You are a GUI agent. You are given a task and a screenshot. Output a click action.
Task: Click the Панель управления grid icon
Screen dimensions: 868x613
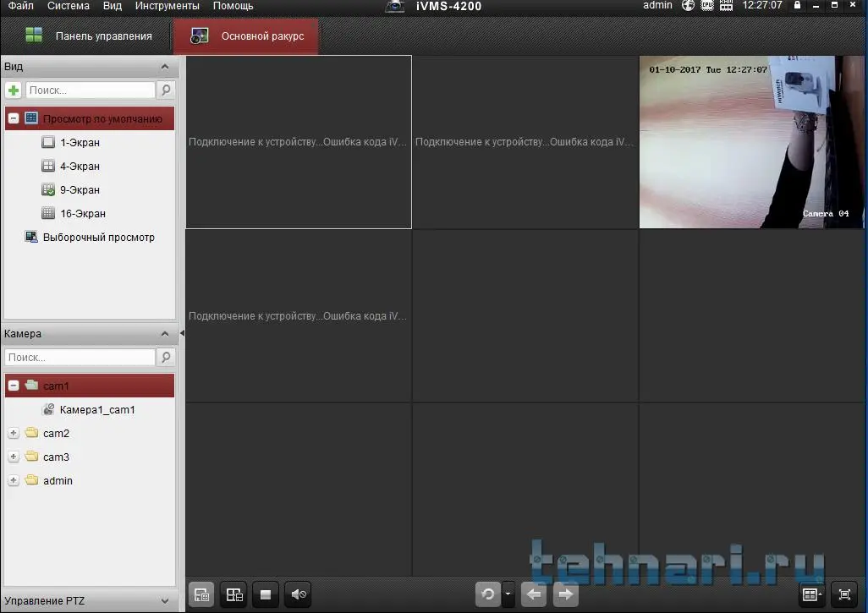(34, 35)
